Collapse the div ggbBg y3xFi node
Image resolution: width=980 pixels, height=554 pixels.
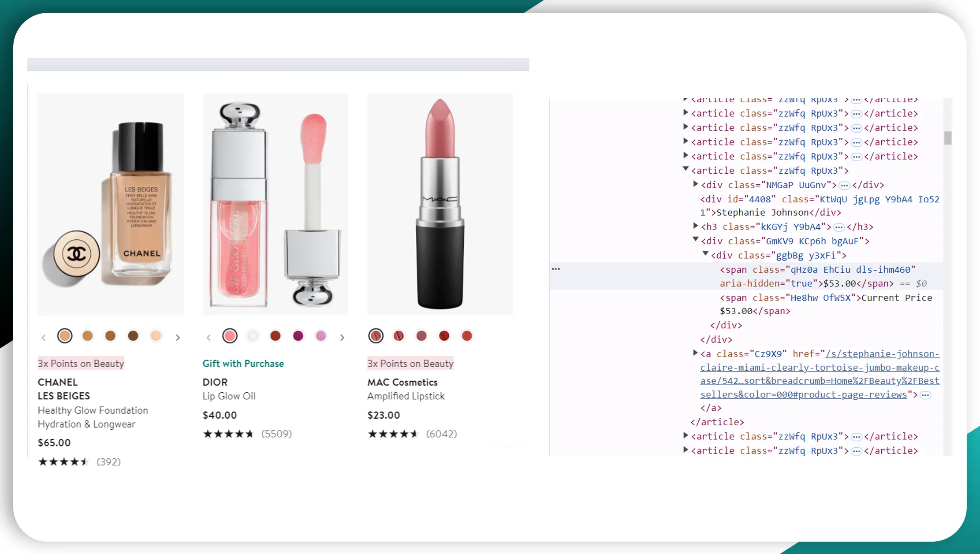click(705, 254)
